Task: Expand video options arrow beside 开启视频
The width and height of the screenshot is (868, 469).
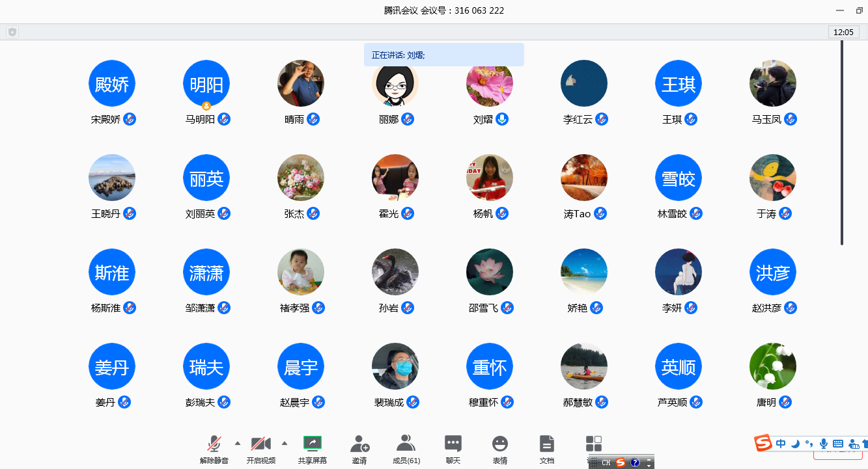Action: click(285, 443)
